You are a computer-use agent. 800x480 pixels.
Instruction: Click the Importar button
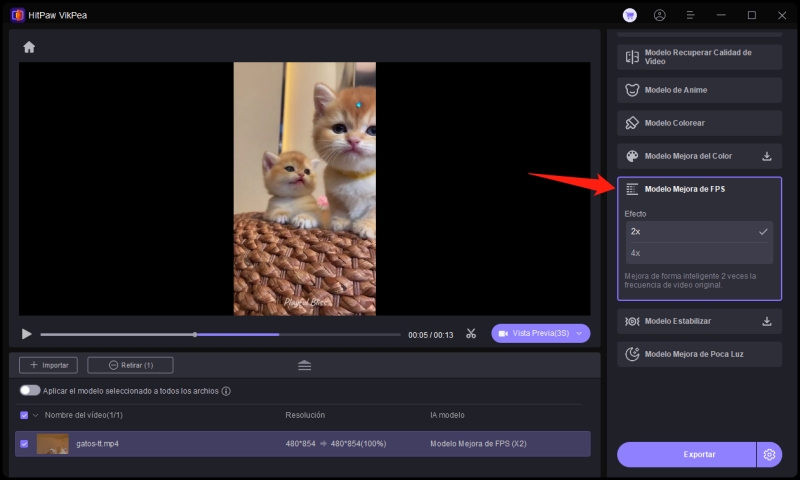48,365
